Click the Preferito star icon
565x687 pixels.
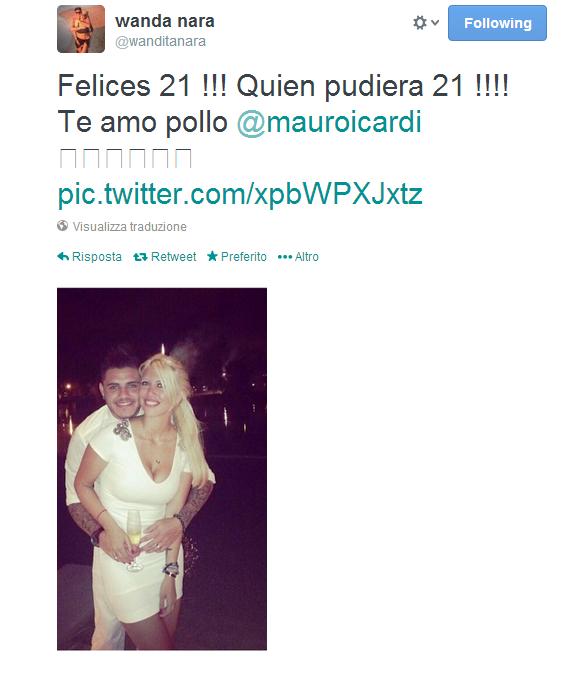pos(212,256)
